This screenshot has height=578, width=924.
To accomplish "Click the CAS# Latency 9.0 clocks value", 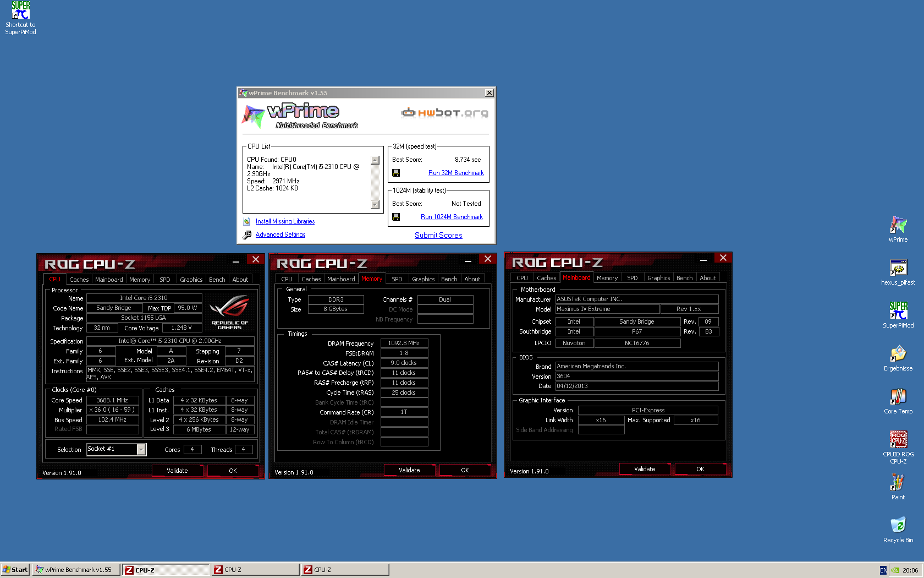I will [x=404, y=363].
